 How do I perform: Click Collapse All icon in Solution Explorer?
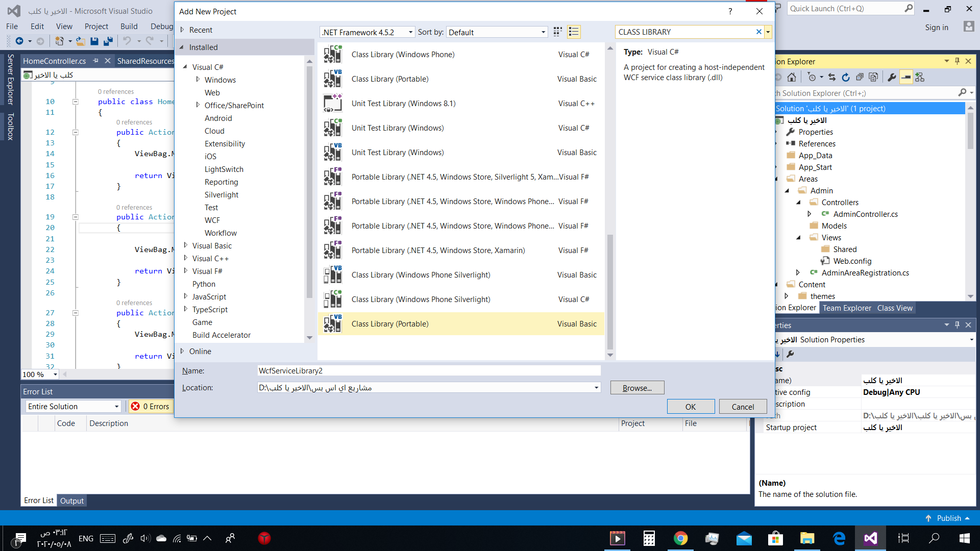(860, 77)
